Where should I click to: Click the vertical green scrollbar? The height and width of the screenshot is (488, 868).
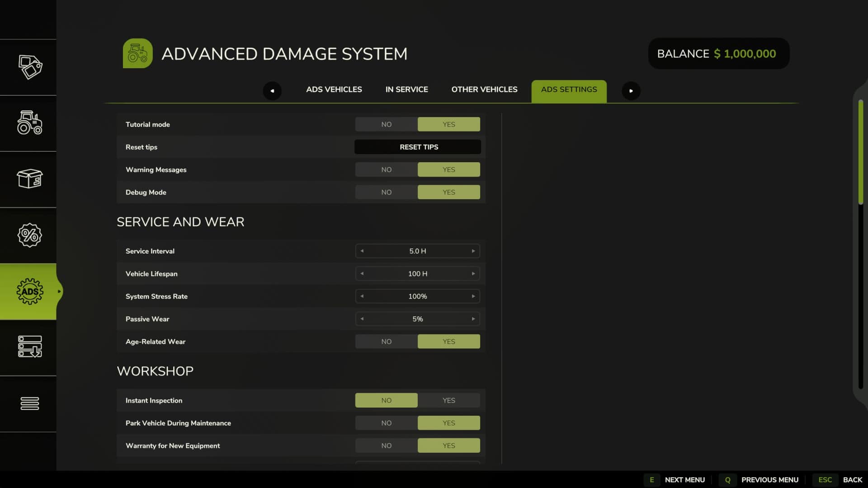pos(860,151)
